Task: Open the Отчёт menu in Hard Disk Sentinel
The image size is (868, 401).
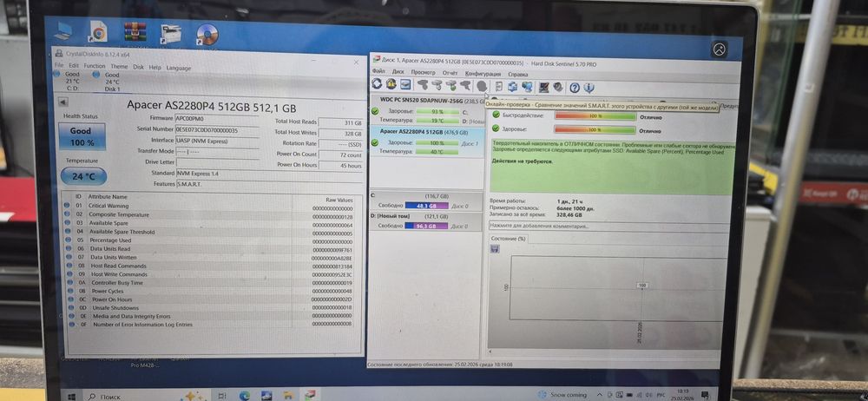Action: 450,73
